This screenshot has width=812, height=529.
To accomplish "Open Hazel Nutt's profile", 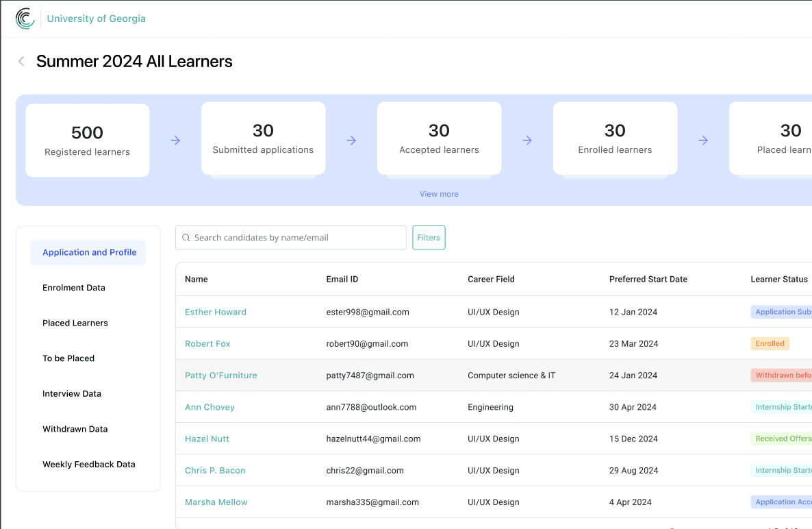I will 207,439.
